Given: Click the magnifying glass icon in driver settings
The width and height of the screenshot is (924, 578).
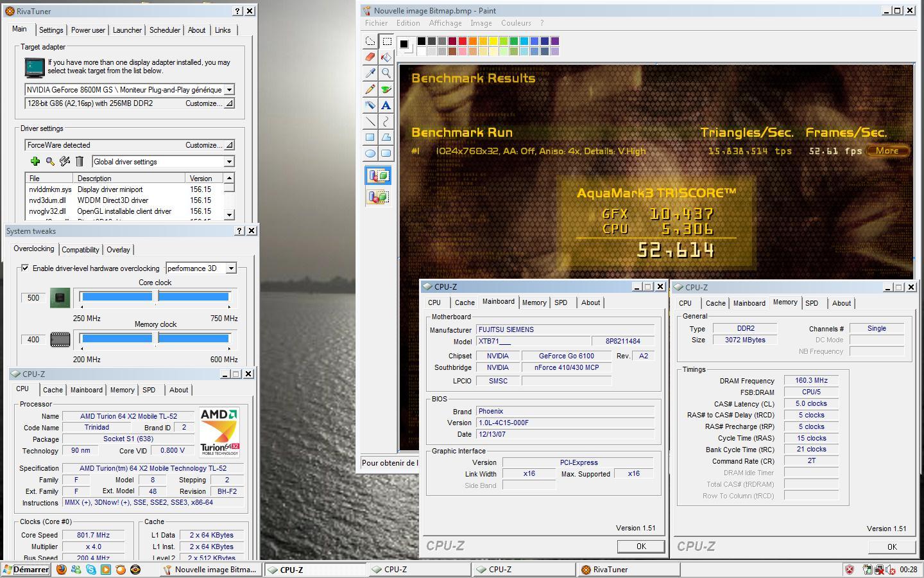Looking at the screenshot, I should pos(50,161).
